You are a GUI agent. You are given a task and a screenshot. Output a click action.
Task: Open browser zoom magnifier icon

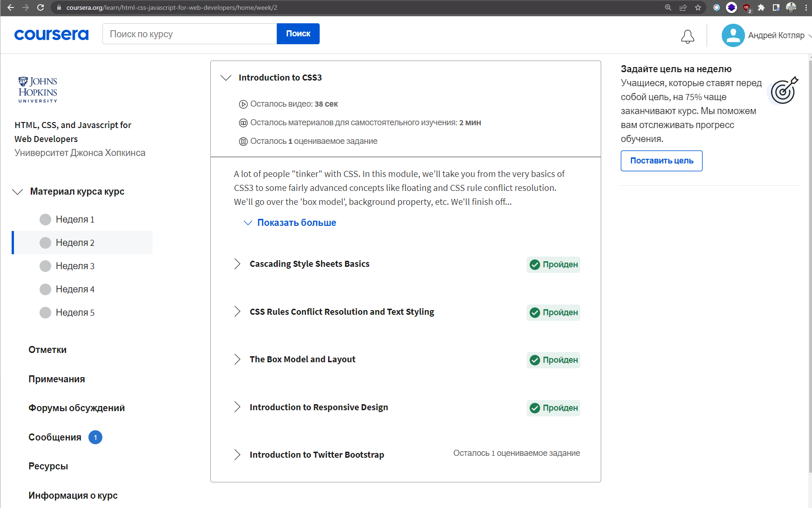pos(668,7)
